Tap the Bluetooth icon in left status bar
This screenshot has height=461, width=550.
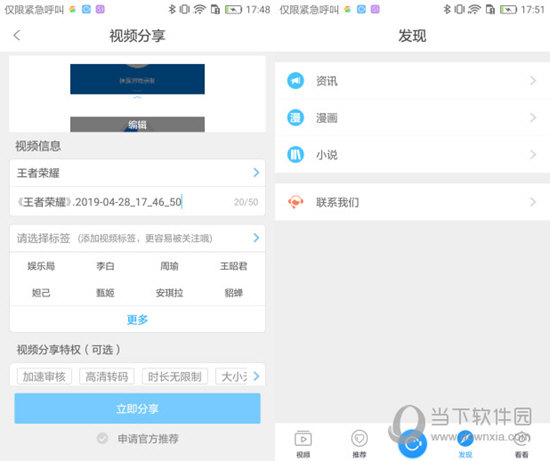(x=172, y=9)
